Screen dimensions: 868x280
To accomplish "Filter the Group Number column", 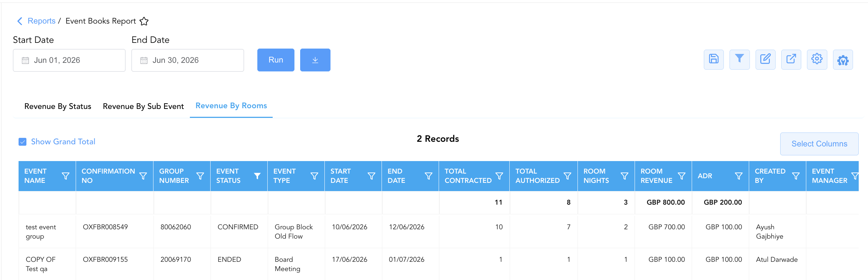I will tap(200, 176).
